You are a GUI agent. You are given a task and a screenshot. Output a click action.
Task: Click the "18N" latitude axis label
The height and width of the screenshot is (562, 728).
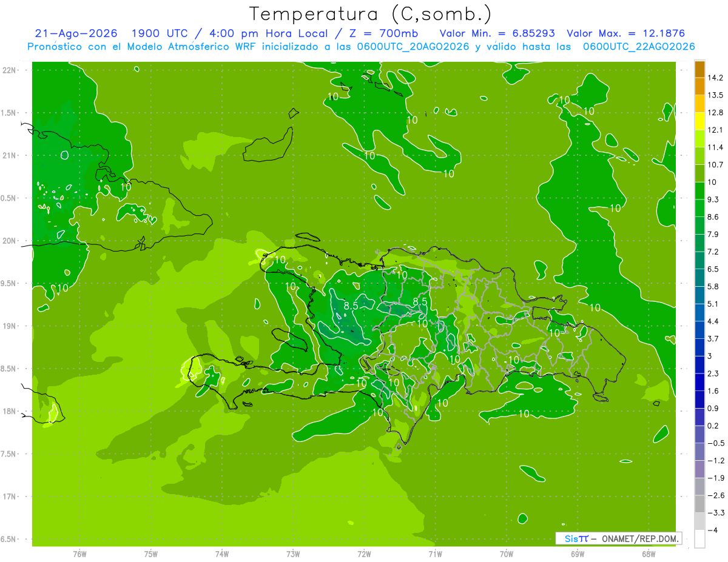10,412
